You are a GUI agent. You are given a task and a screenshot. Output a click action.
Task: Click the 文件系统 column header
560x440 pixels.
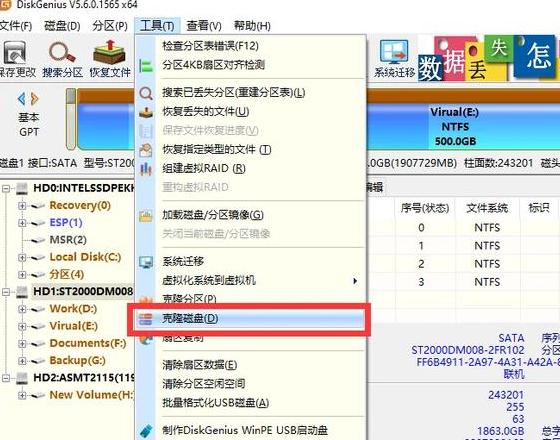pyautogui.click(x=487, y=208)
